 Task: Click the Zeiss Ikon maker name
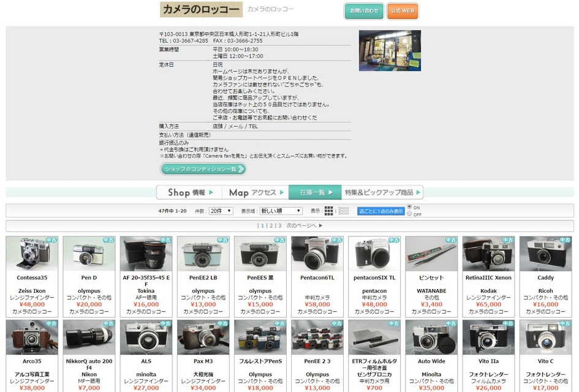click(x=32, y=291)
